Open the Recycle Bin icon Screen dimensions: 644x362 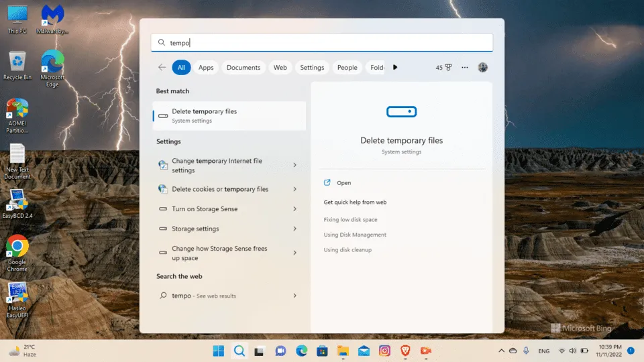pos(17,66)
